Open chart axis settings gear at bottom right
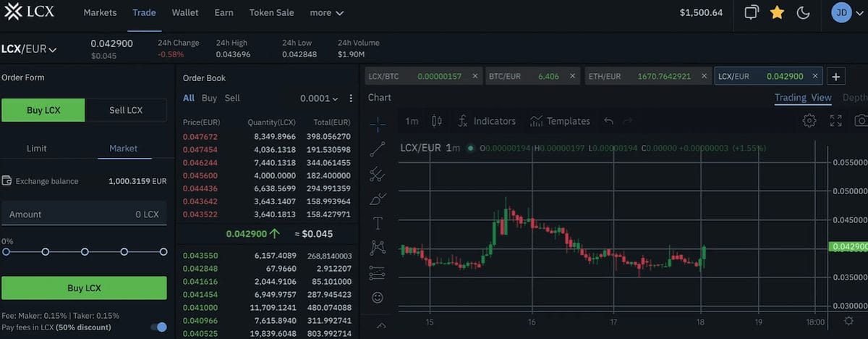 click(848, 321)
